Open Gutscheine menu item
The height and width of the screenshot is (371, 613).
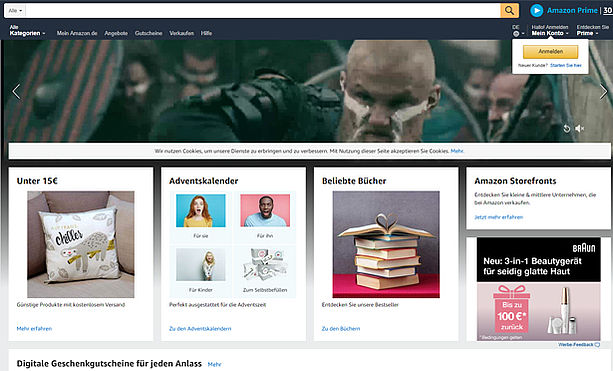pos(149,33)
